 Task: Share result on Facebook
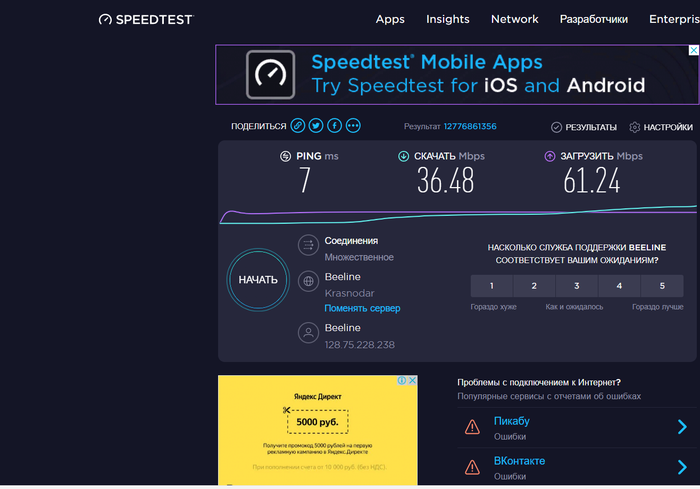click(334, 126)
